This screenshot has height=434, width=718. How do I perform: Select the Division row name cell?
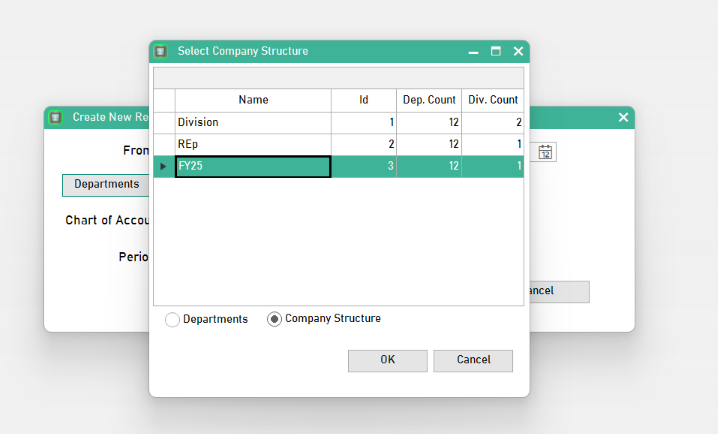253,122
